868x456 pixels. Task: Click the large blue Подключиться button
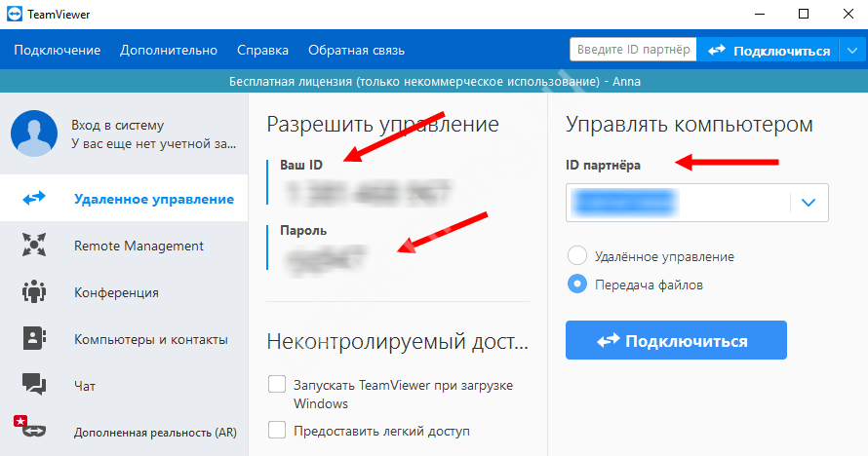[x=676, y=341]
